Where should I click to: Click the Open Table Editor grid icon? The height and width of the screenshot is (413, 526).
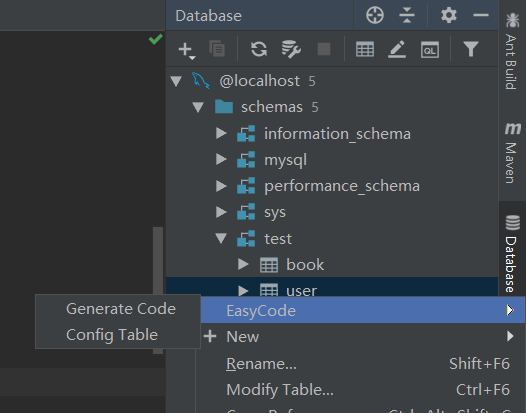(365, 49)
